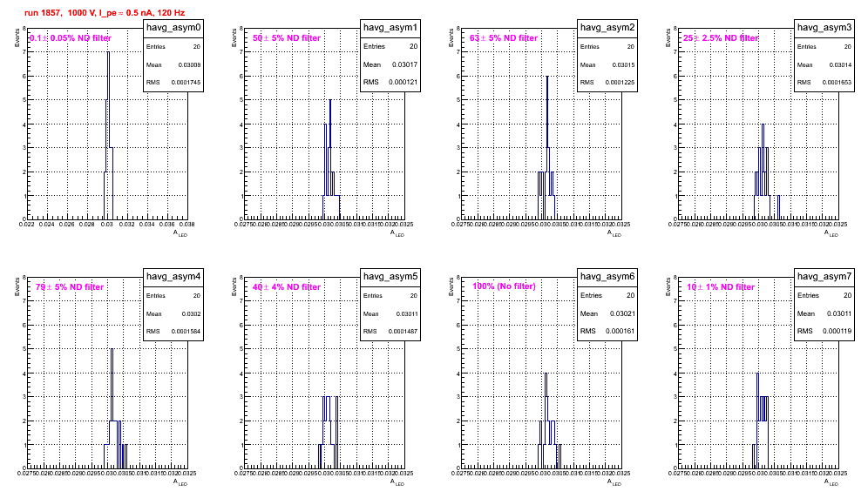Click the '79± 5% ND filter' label
This screenshot has width=868, height=498.
(x=70, y=287)
